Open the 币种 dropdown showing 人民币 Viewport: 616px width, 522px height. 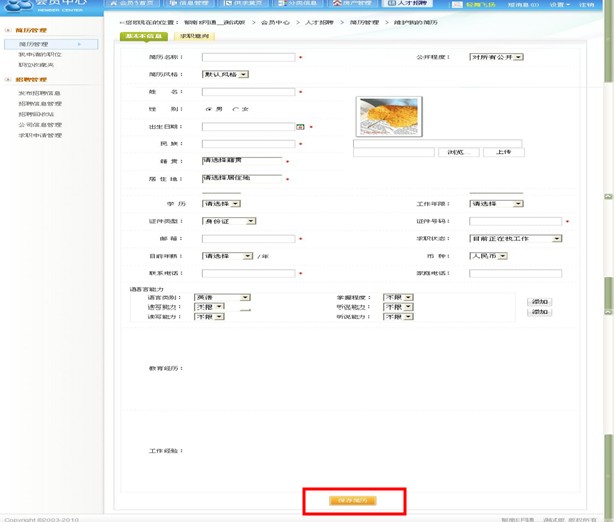tap(489, 256)
